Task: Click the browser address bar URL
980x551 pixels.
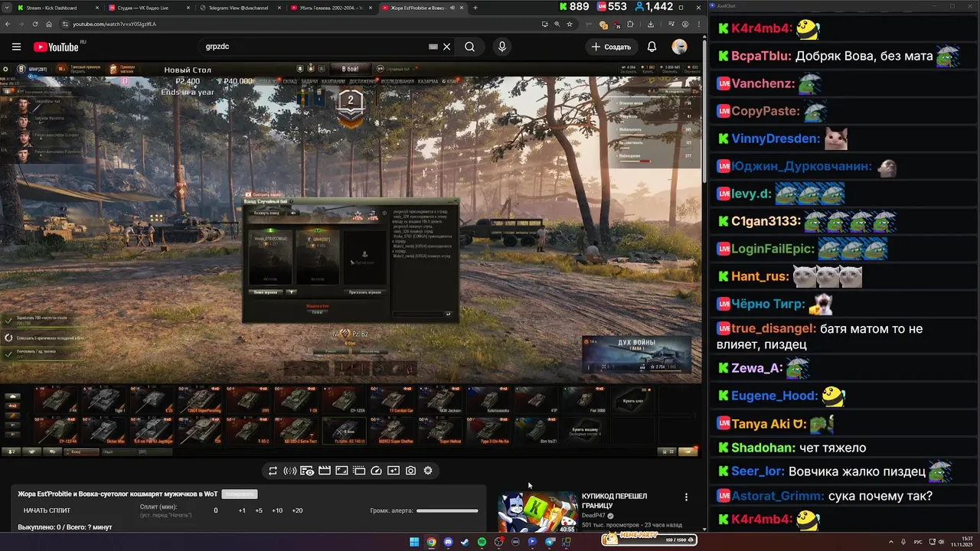Action: click(114, 24)
